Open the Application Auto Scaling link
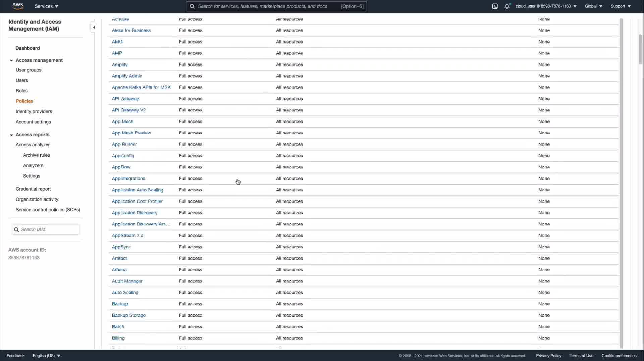Viewport: 644px width, 361px height. tap(138, 190)
